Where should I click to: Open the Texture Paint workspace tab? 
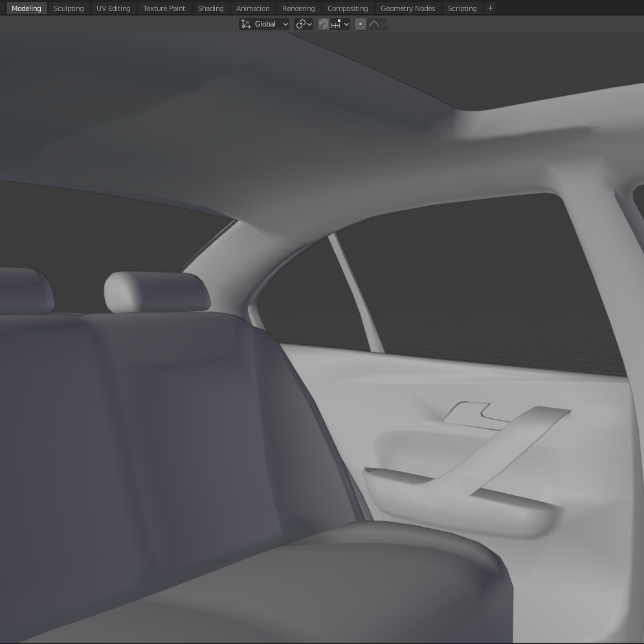pyautogui.click(x=164, y=8)
